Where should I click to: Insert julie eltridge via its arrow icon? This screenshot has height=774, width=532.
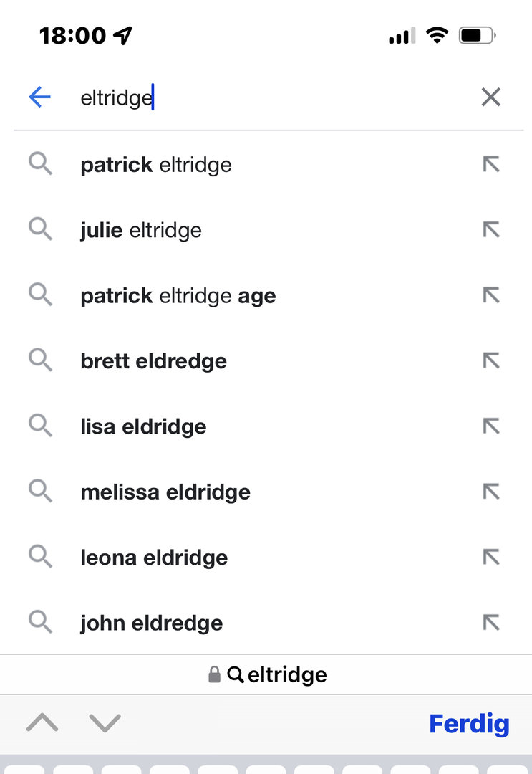(x=490, y=231)
